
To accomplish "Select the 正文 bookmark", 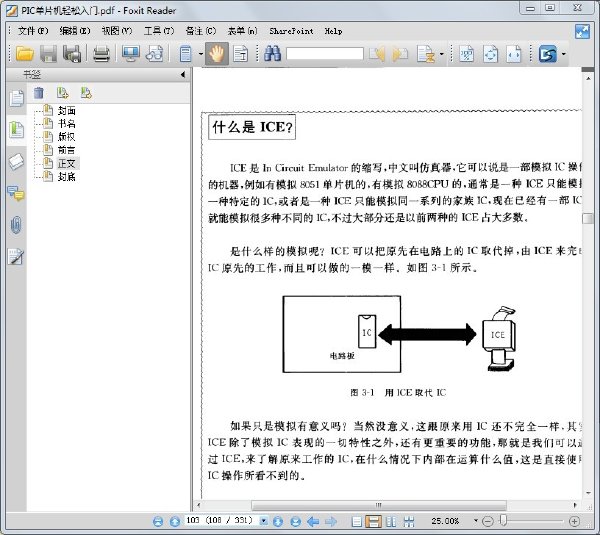I will 67,163.
